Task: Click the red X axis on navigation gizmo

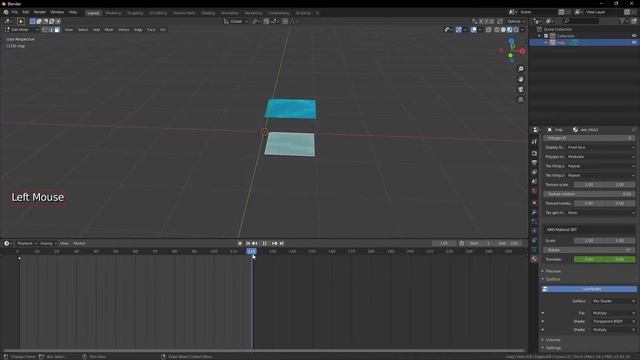Action: (x=522, y=51)
